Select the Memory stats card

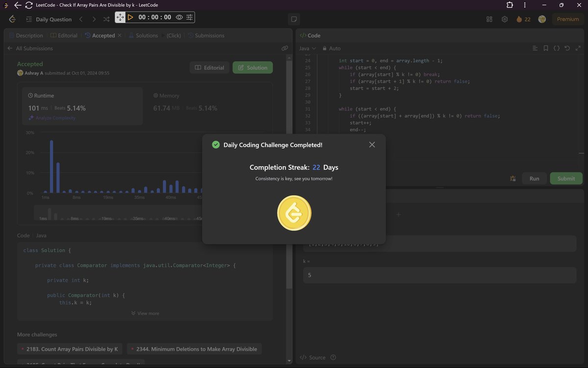click(207, 106)
